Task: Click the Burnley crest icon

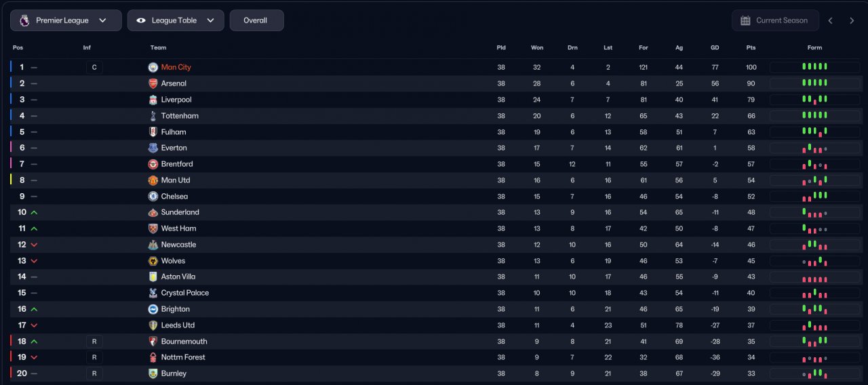Action: (x=153, y=373)
